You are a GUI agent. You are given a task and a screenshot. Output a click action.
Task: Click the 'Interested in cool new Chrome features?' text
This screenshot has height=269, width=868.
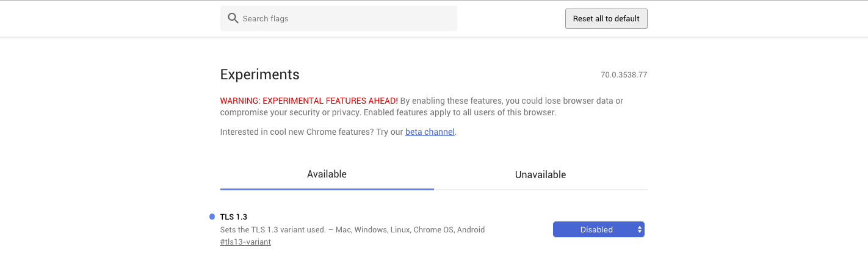(x=297, y=132)
